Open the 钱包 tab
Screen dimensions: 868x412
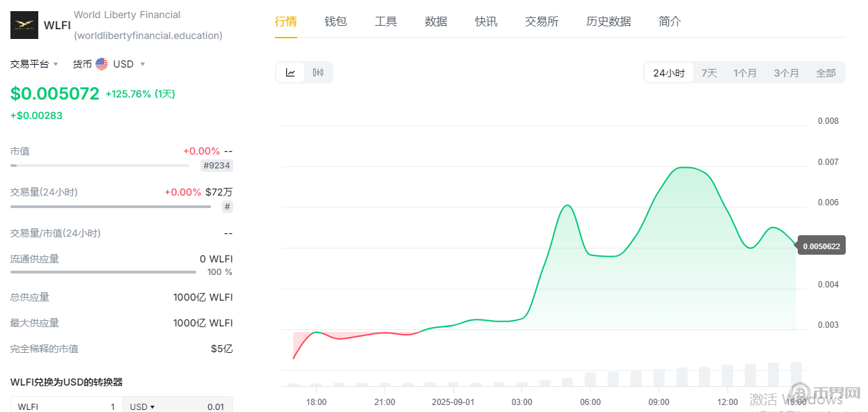pos(336,22)
